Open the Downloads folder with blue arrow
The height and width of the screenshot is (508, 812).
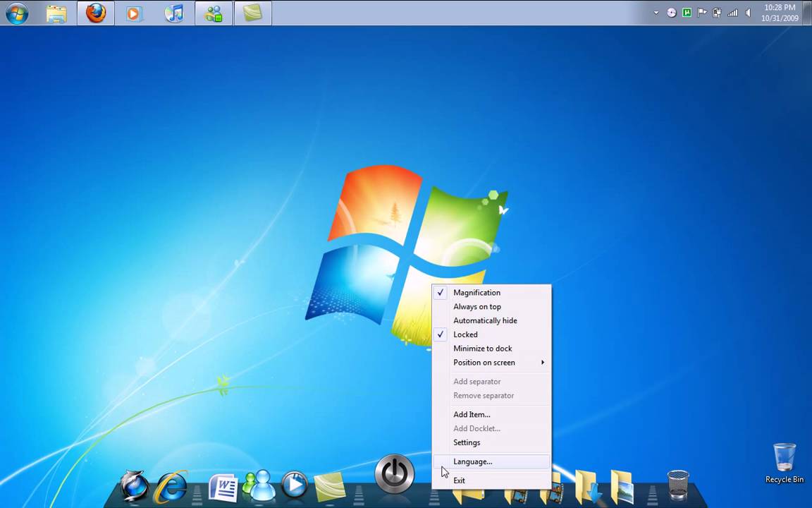589,487
